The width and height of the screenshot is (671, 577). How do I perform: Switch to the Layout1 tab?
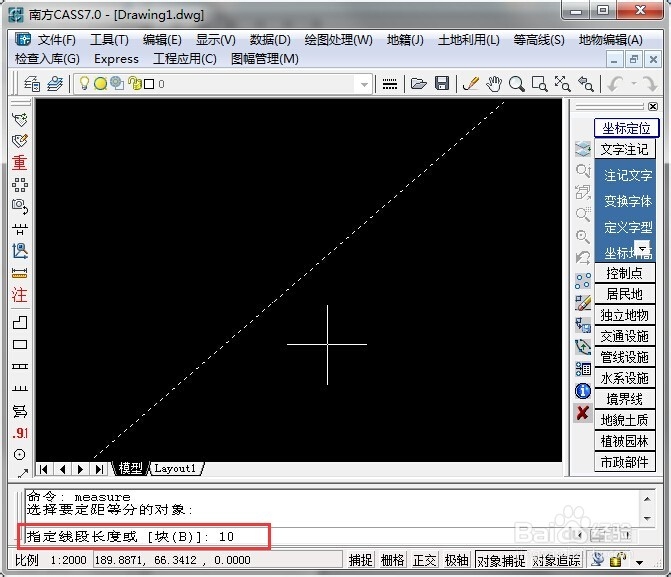175,468
